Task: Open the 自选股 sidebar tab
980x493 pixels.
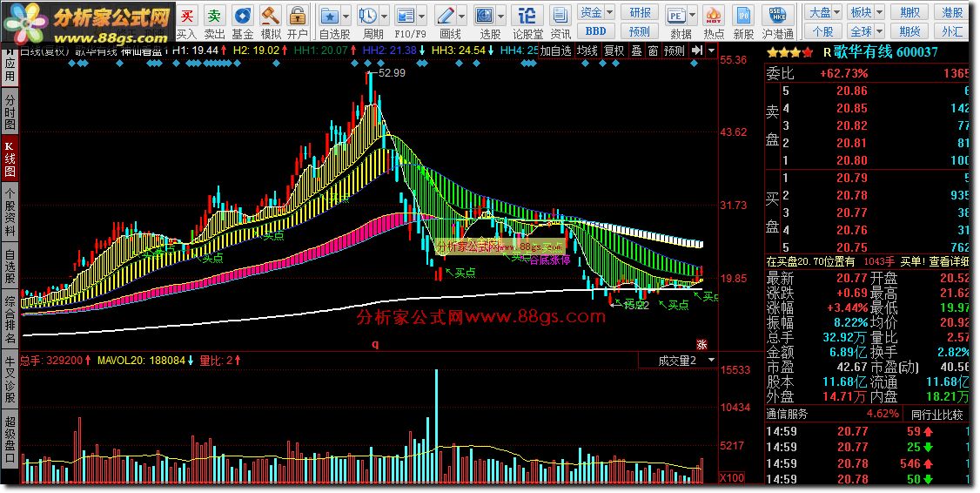Action: point(10,267)
